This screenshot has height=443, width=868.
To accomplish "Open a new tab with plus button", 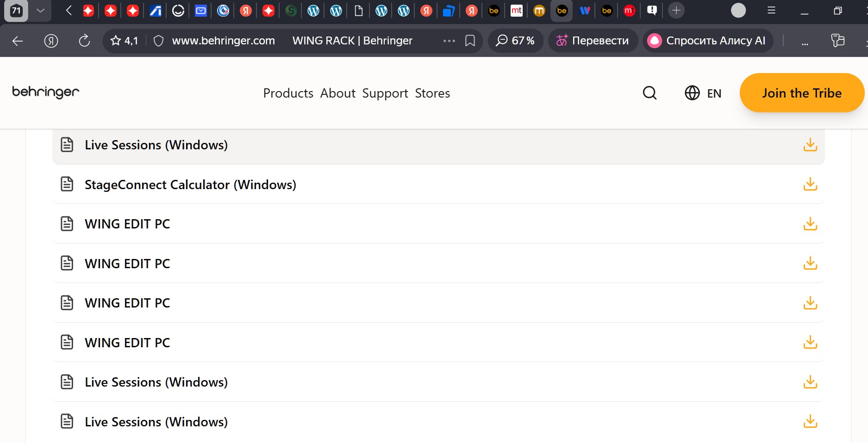I will point(676,11).
